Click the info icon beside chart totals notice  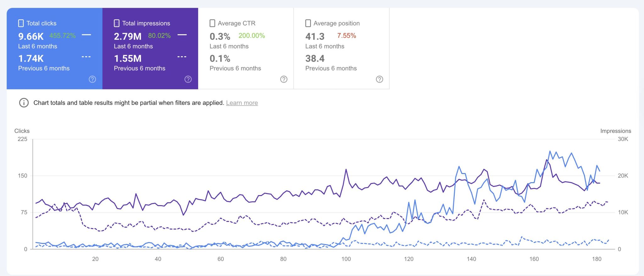pyautogui.click(x=24, y=103)
